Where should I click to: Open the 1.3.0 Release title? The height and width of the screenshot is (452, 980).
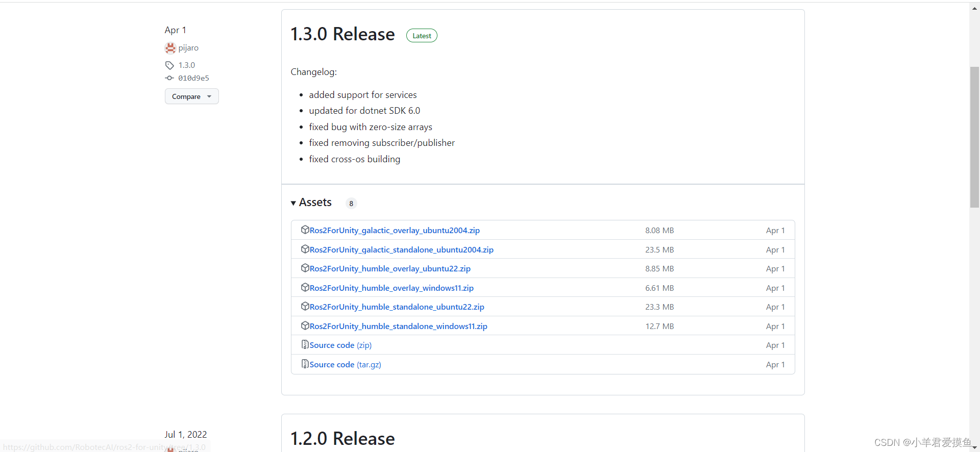[342, 34]
